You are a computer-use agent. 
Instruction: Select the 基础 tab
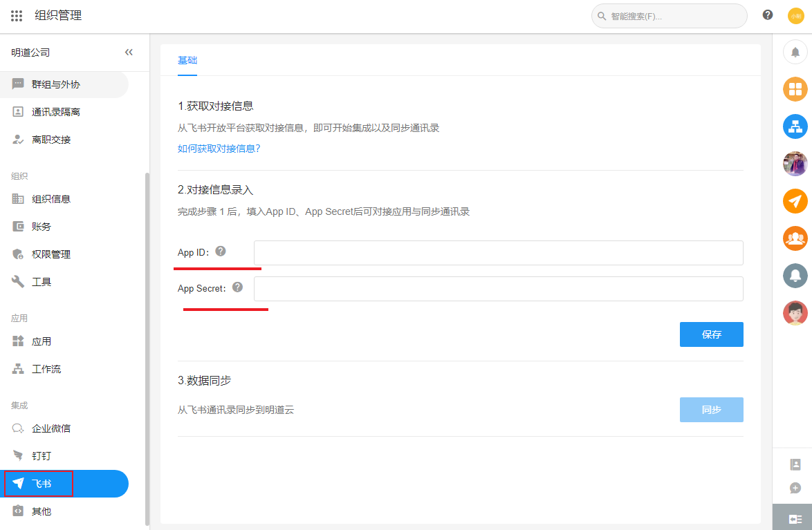click(187, 60)
